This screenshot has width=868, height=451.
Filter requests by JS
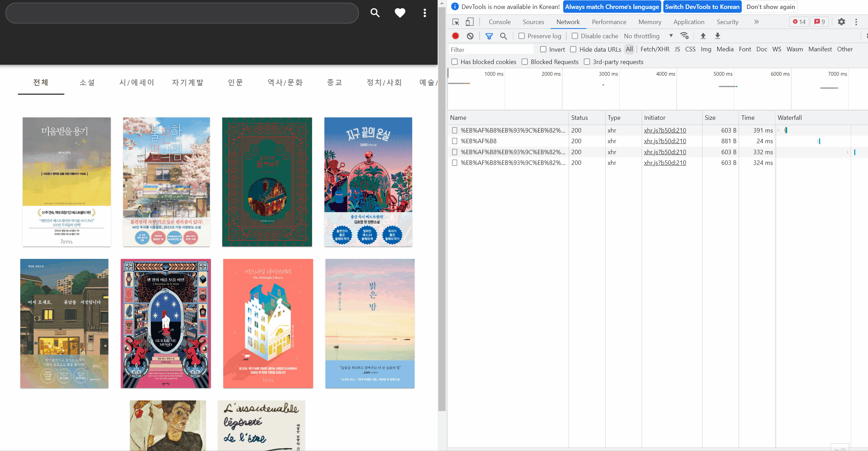click(677, 49)
